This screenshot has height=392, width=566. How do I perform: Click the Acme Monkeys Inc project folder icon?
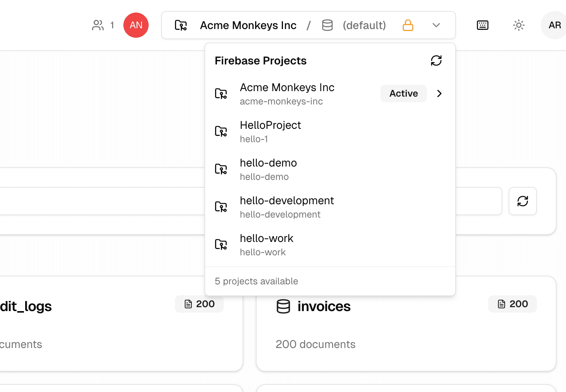click(181, 25)
